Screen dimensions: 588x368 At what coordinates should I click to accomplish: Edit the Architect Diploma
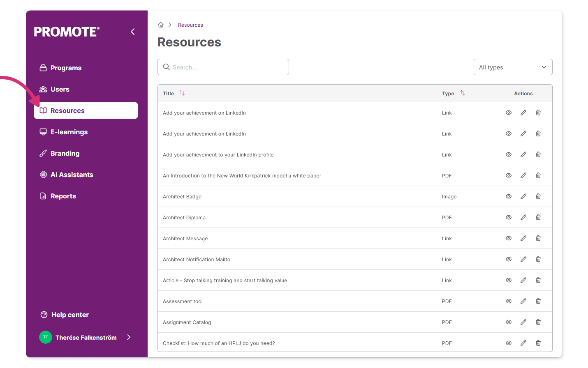tap(523, 217)
